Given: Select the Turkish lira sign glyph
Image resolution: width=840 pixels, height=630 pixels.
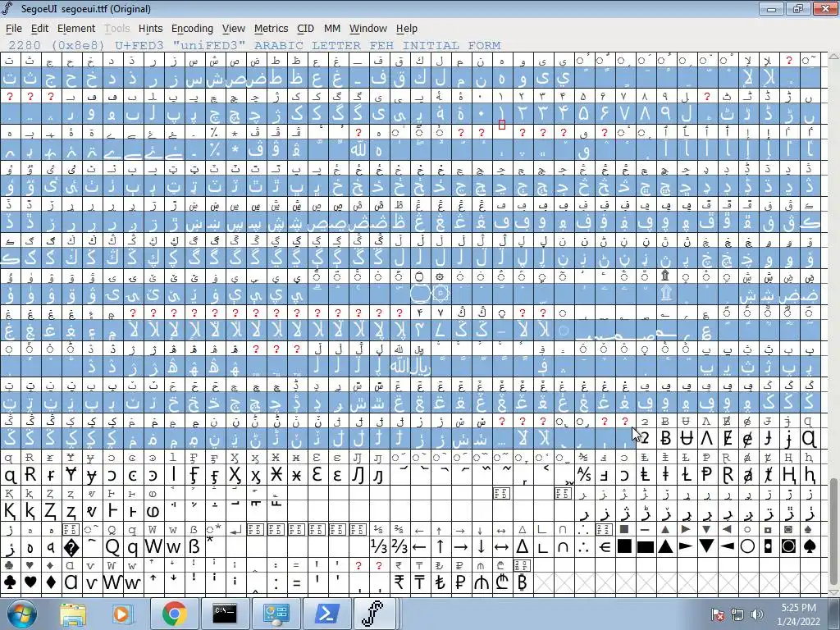Looking at the screenshot, I should click(x=440, y=582).
